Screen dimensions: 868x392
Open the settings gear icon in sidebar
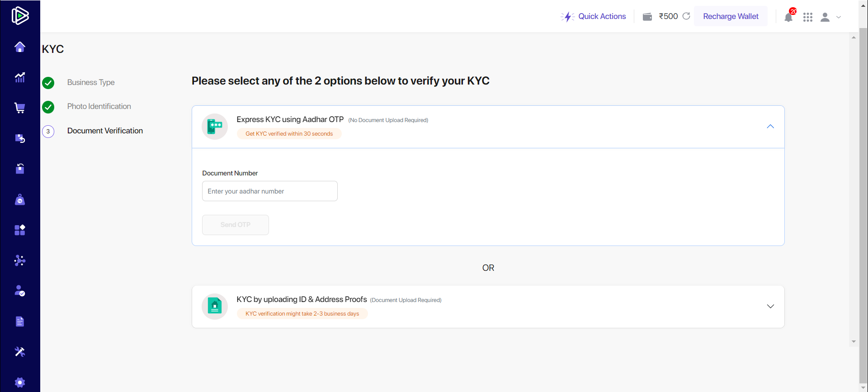[x=20, y=383]
